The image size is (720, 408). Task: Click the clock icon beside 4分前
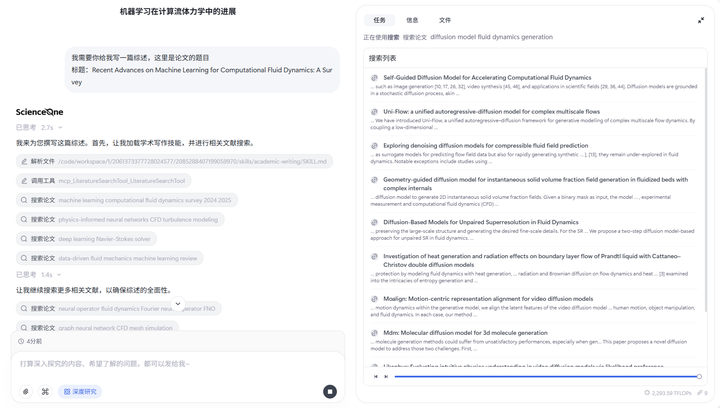(x=21, y=341)
